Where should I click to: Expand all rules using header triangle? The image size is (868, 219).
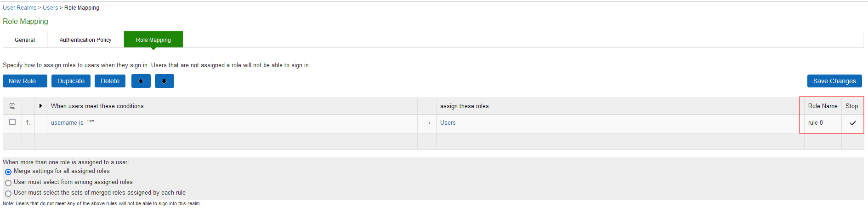point(40,106)
